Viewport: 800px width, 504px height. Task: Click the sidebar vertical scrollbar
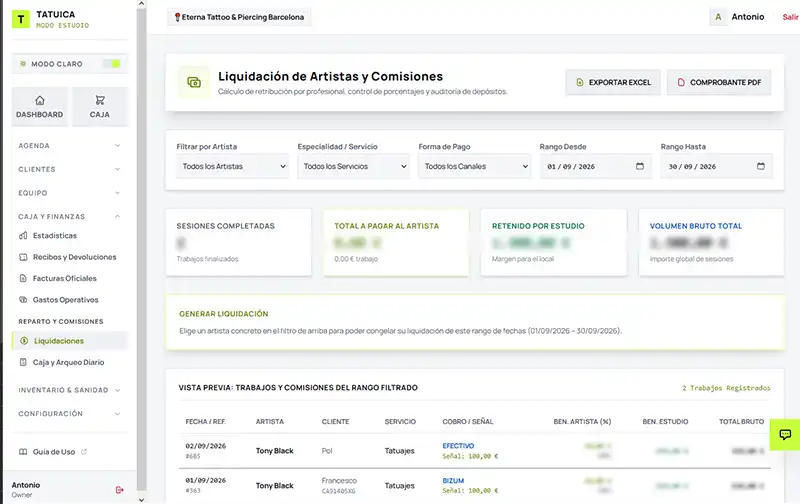[141, 249]
